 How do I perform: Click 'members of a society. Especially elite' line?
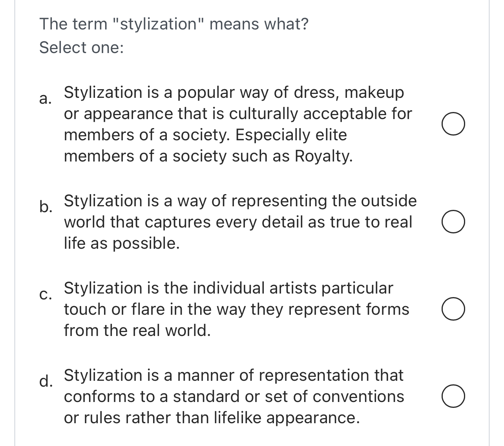coord(205,135)
